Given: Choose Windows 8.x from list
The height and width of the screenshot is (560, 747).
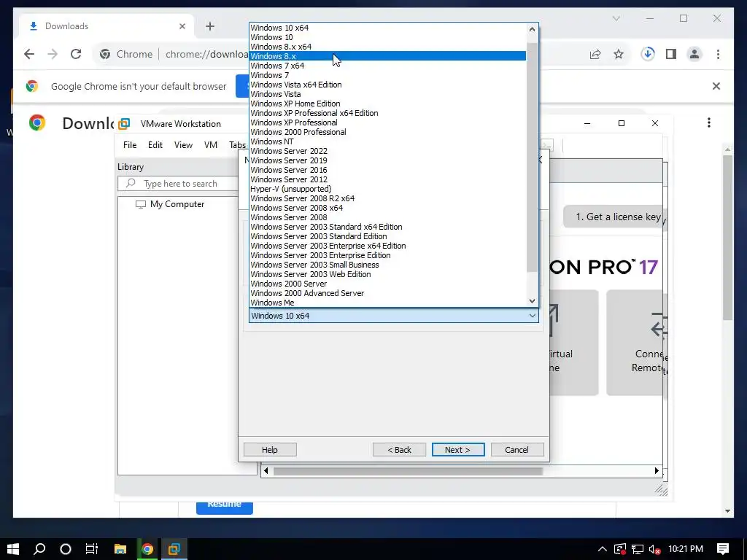Looking at the screenshot, I should pos(387,56).
